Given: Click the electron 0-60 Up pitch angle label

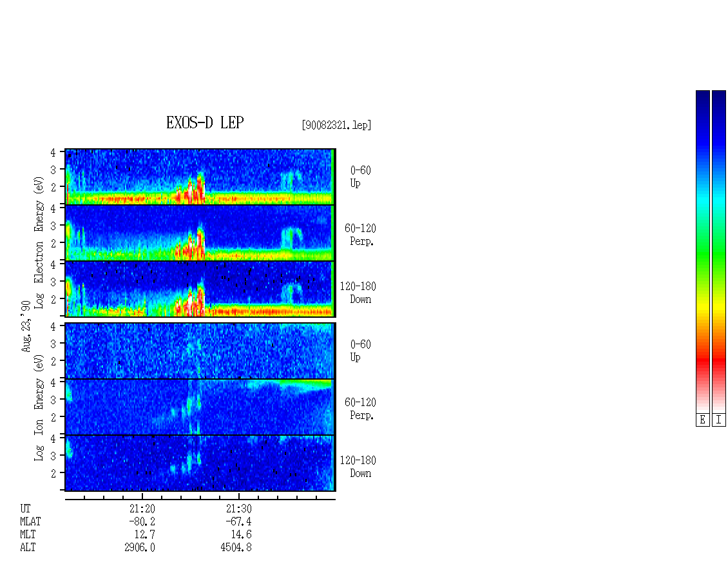Looking at the screenshot, I should (x=360, y=177).
